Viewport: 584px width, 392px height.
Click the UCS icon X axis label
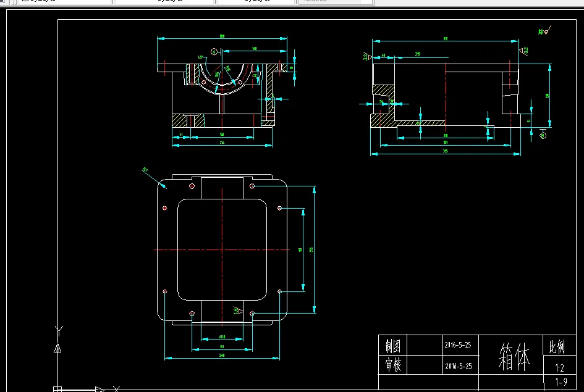[x=116, y=389]
